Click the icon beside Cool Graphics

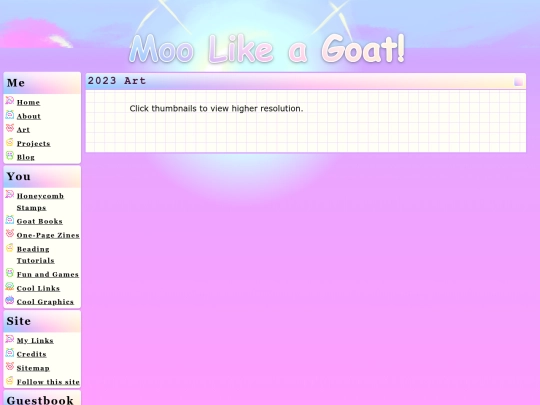pos(10,300)
